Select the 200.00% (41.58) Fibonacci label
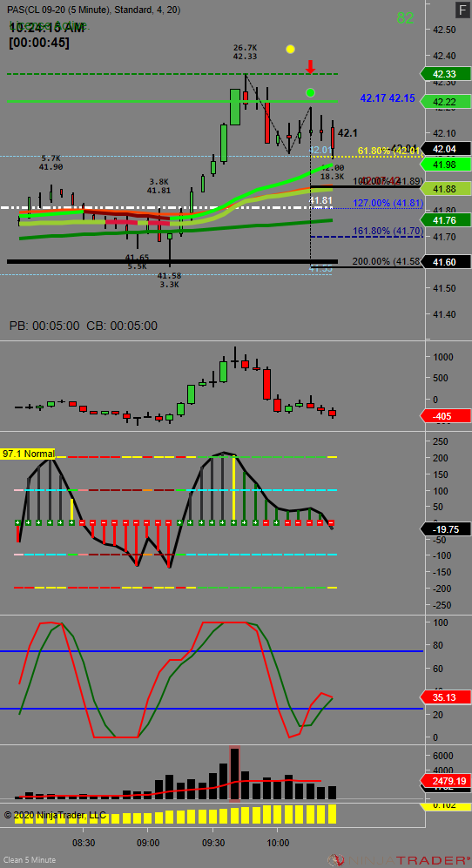The image size is (472, 868). [x=388, y=260]
